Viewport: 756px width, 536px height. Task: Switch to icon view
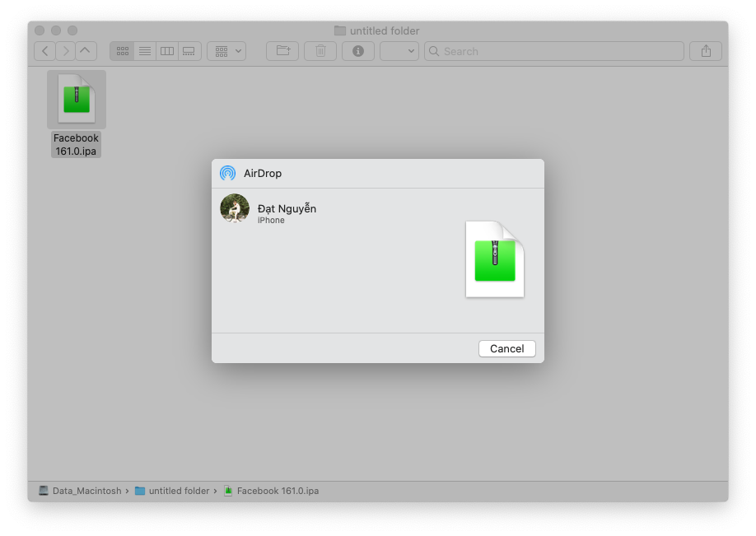123,51
